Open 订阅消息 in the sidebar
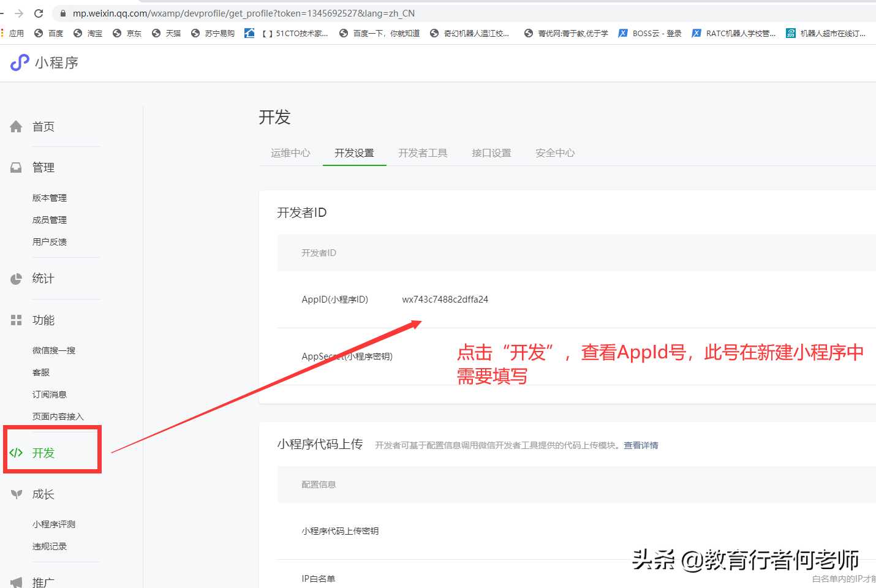Viewport: 876px width, 588px height. [x=50, y=394]
